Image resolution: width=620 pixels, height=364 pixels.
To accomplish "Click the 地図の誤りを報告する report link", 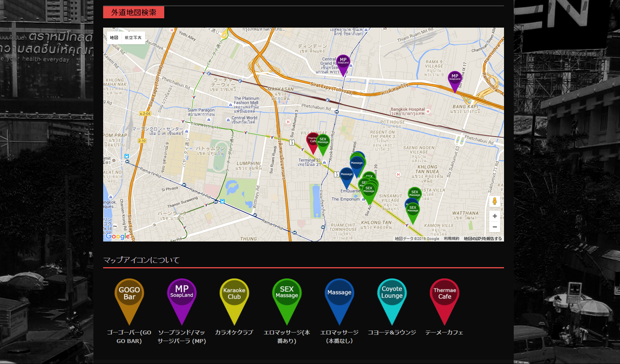I will (x=483, y=239).
